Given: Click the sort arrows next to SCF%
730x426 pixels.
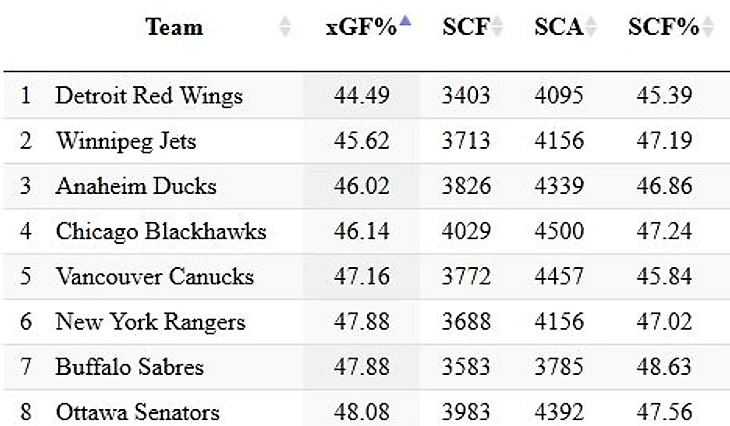Looking at the screenshot, I should click(x=708, y=28).
